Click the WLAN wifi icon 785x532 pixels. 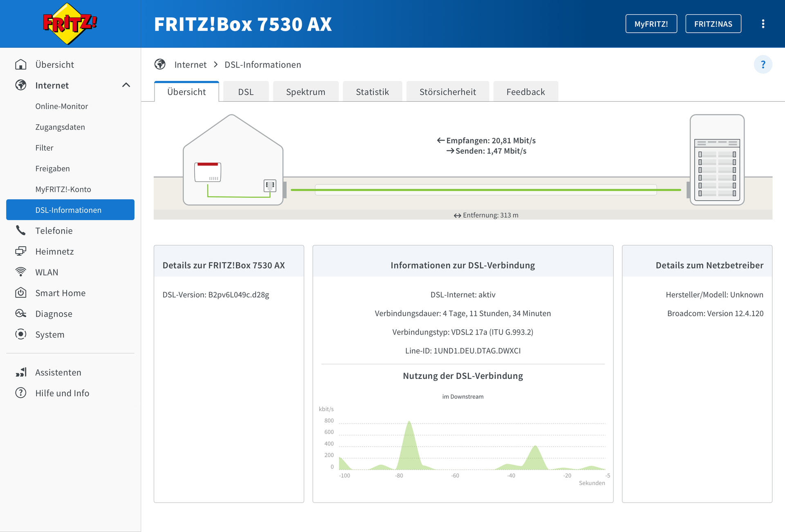tap(21, 272)
